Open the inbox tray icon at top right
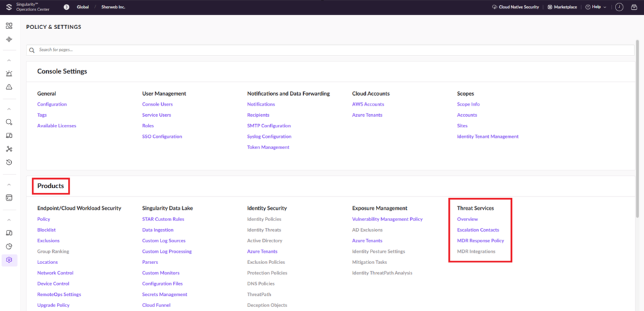Screen dimensions: 644x311 634,7
